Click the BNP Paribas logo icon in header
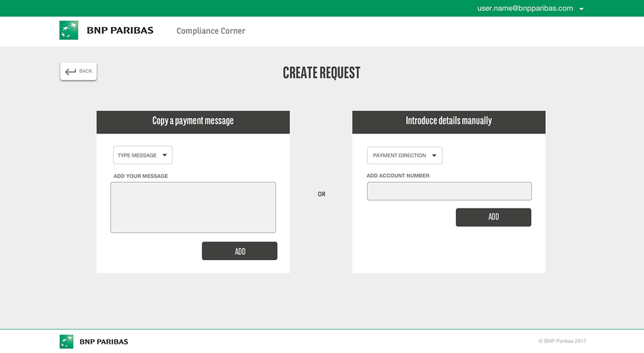 coord(69,31)
